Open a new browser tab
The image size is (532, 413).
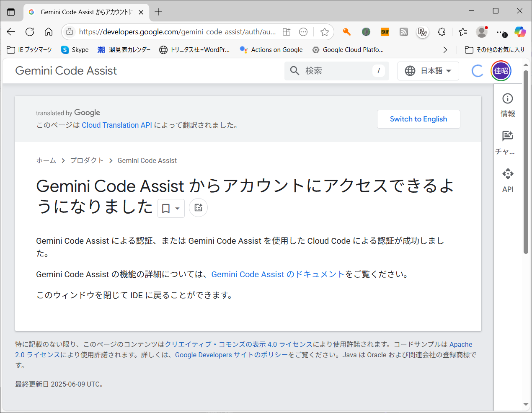click(x=158, y=12)
